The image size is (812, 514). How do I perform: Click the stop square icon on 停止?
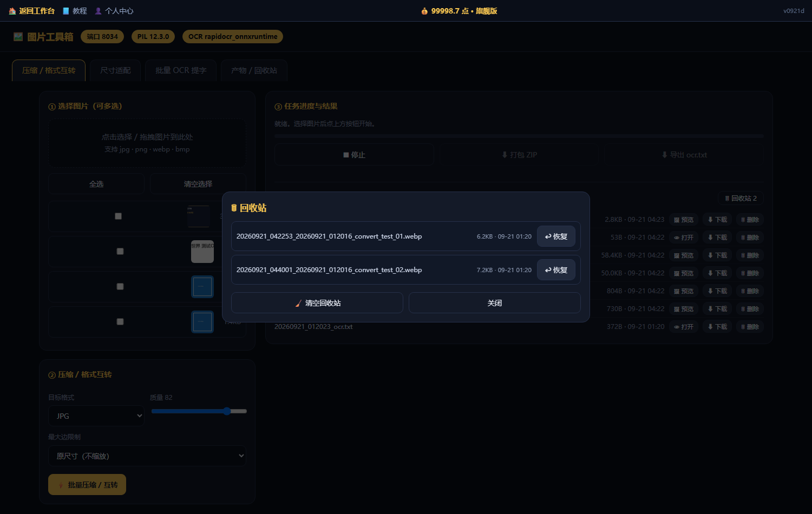346,155
